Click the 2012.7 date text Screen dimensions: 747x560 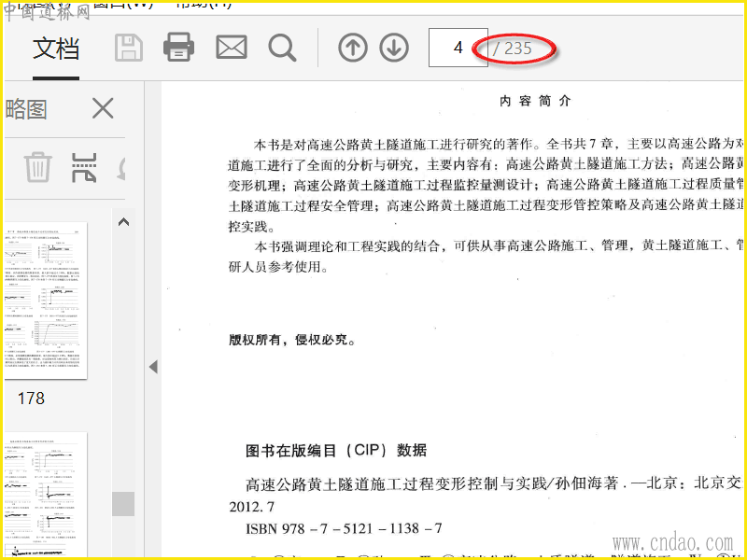251,507
